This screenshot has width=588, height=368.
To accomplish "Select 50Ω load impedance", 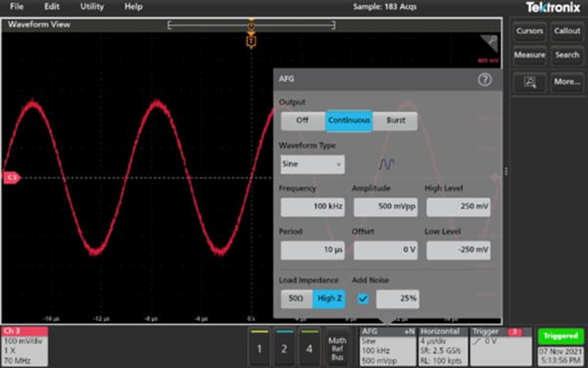I will pos(296,299).
